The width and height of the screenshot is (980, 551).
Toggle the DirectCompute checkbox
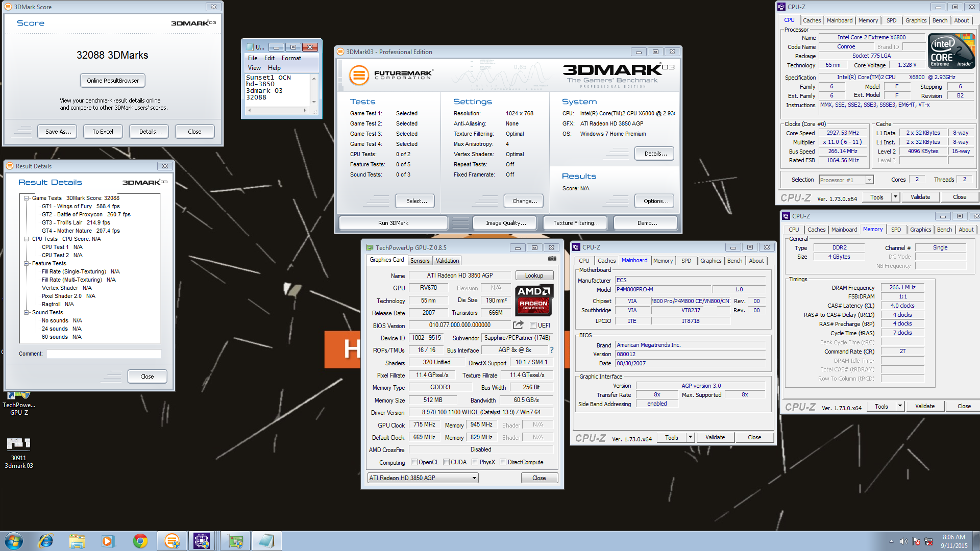click(503, 462)
